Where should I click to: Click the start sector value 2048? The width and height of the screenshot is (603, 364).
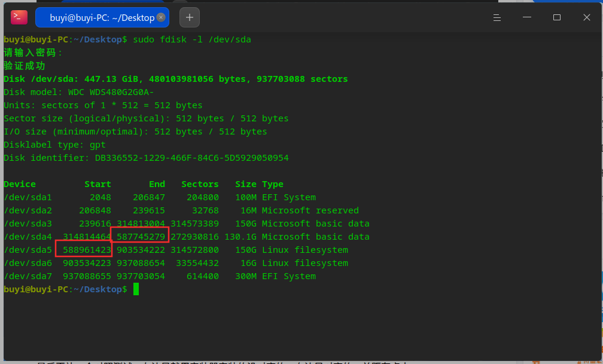tap(100, 198)
